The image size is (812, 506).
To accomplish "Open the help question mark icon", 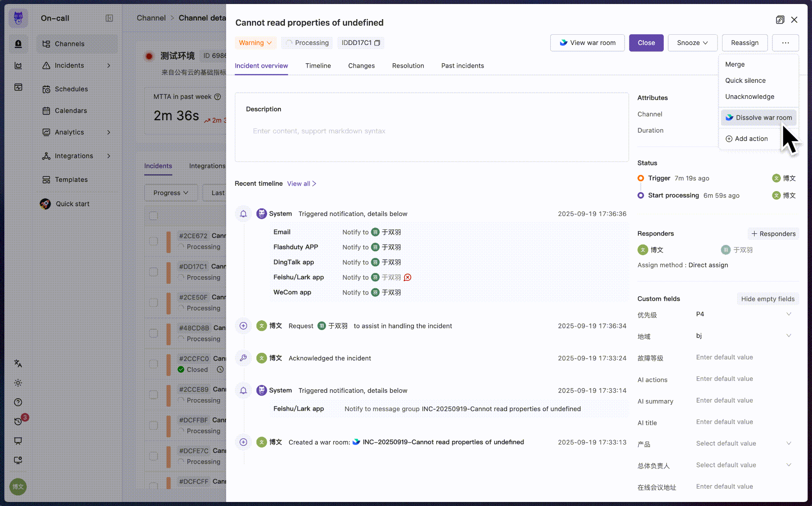I will click(x=18, y=402).
